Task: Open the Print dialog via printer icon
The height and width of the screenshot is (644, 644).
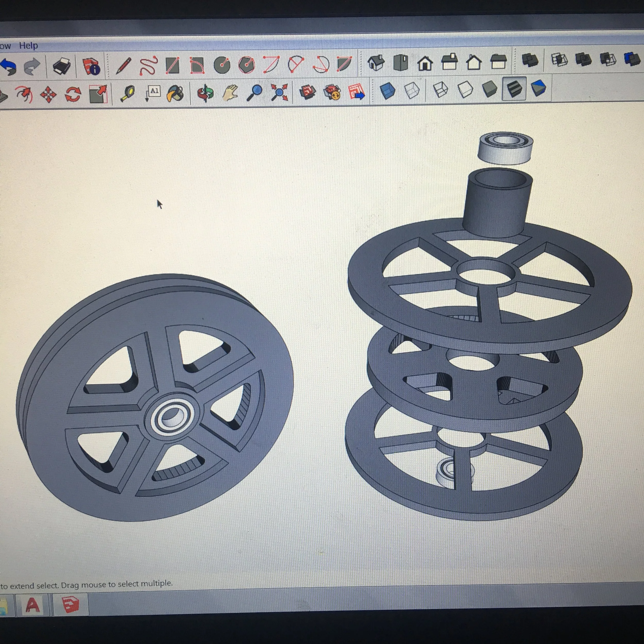Action: point(62,66)
